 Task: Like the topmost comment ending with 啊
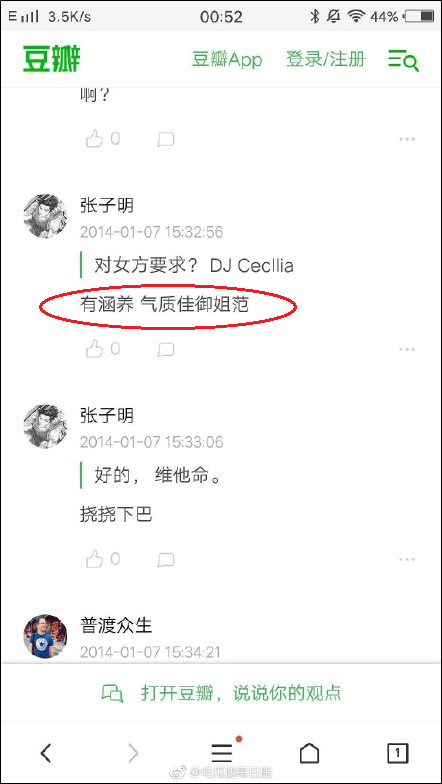[x=103, y=138]
